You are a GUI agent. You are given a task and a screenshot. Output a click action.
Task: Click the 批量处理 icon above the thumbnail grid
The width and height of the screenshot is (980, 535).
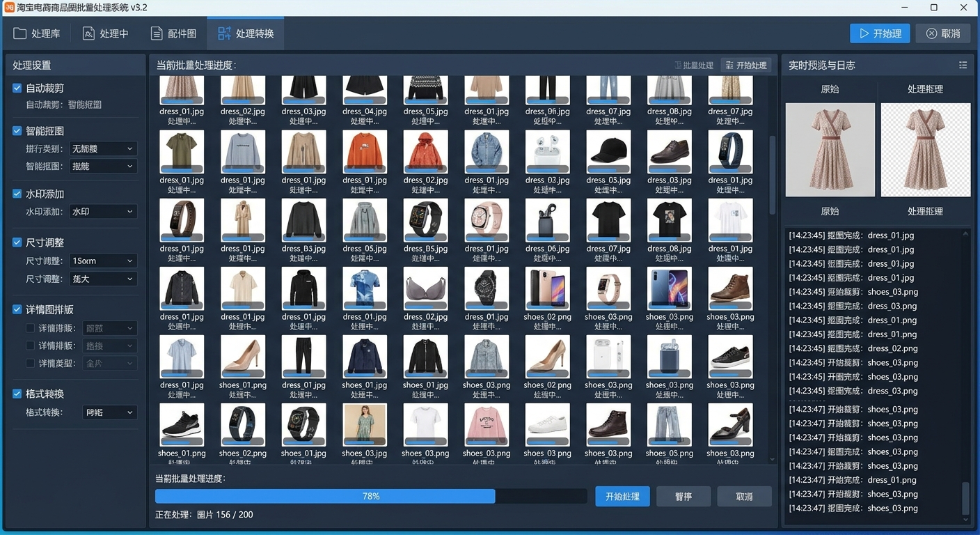pyautogui.click(x=678, y=65)
